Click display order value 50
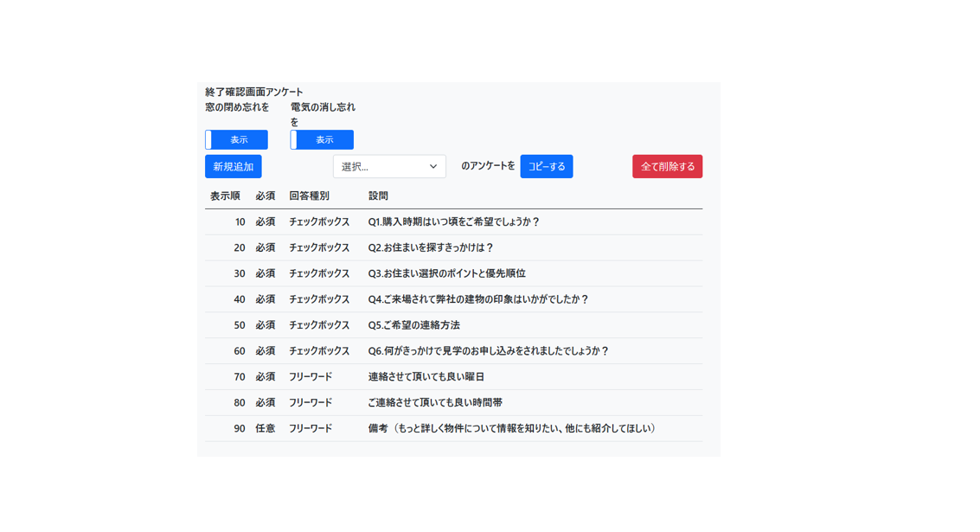Viewport: 980px width, 532px height. (x=240, y=325)
